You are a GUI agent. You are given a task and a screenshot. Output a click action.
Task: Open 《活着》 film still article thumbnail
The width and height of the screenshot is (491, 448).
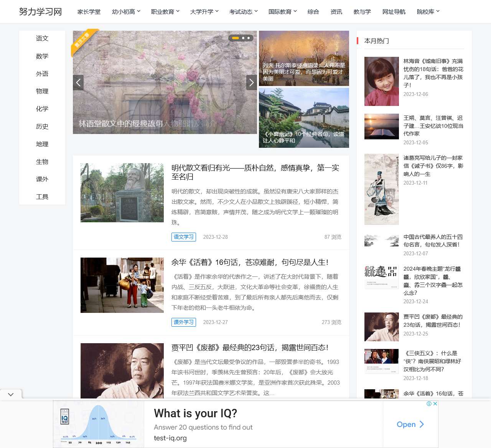(122, 285)
